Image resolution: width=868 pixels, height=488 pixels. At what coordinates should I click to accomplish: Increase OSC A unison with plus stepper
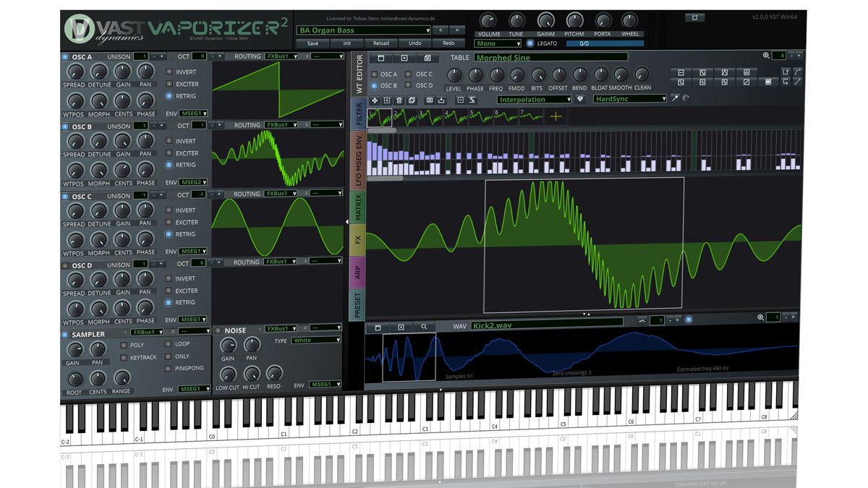(162, 56)
